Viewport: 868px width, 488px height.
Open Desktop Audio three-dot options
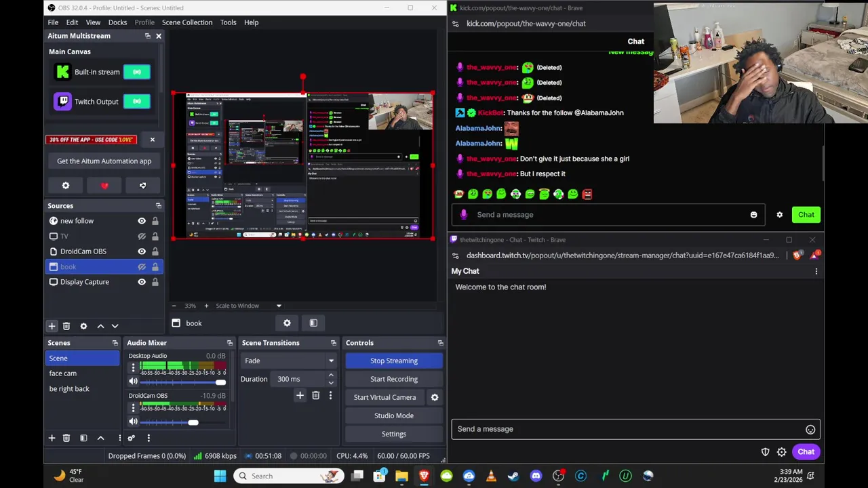[x=133, y=368]
